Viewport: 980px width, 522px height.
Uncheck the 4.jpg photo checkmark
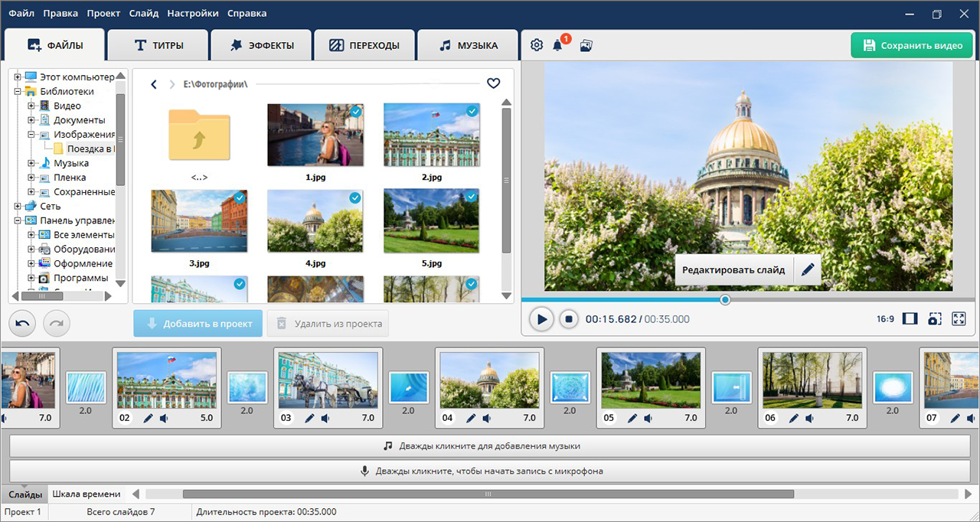click(x=355, y=197)
